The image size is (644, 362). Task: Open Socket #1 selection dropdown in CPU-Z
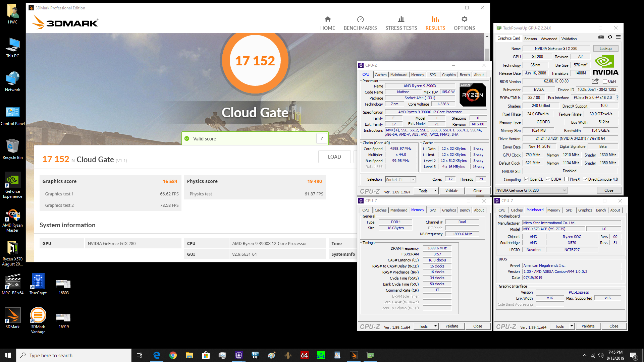(x=400, y=180)
